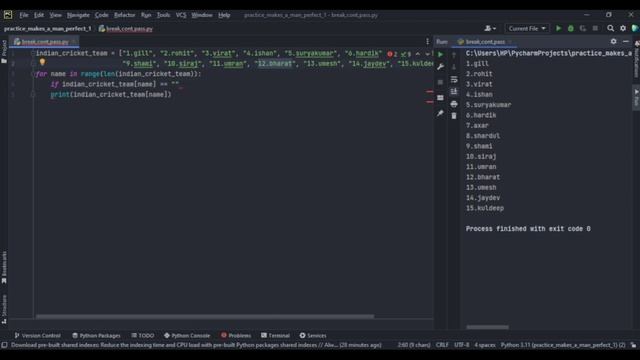Open the Current File run configuration dropdown
The width and height of the screenshot is (640, 360).
click(x=527, y=28)
